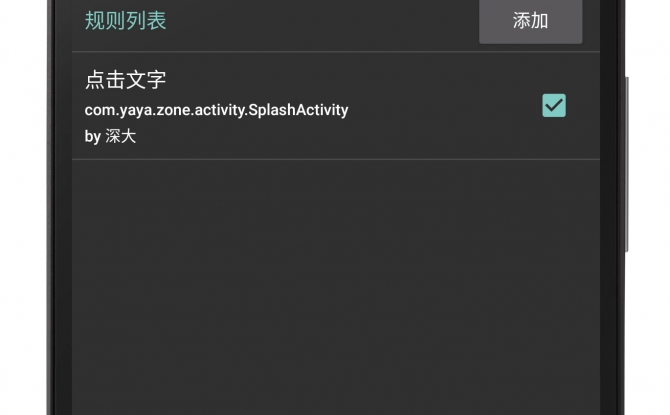Click the empty area below the rule list
This screenshot has width=670, height=415.
[336, 287]
